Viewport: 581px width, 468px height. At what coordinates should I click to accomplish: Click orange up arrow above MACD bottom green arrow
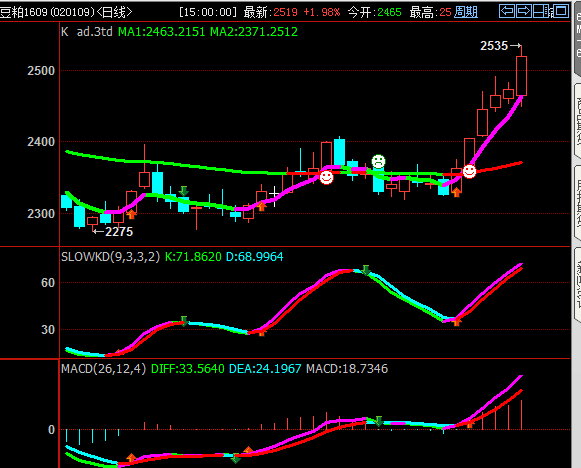coord(248,451)
